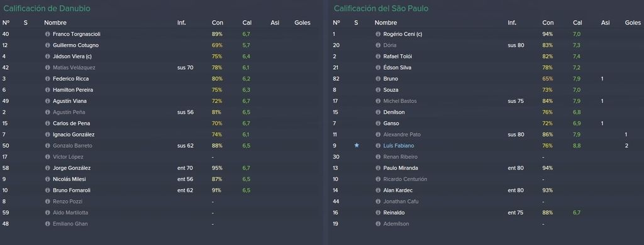
Task: Open Guillermo Cotugno player link
Action: [75, 45]
